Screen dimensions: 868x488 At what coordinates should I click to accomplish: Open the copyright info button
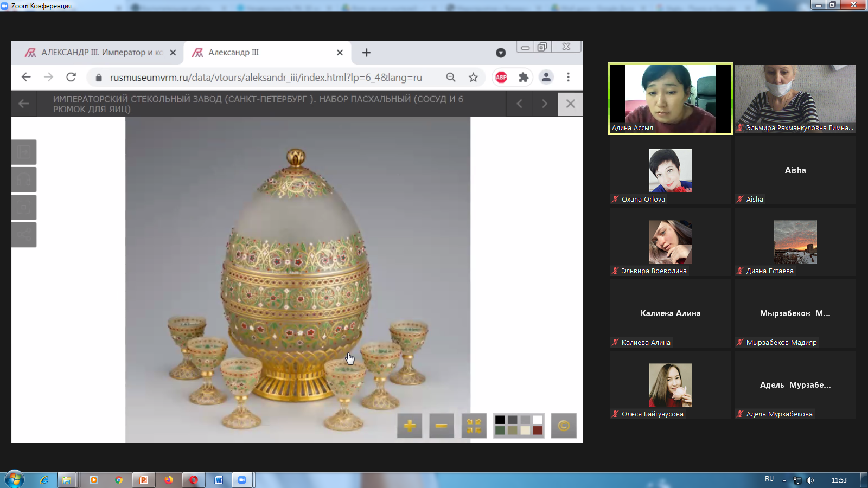564,426
